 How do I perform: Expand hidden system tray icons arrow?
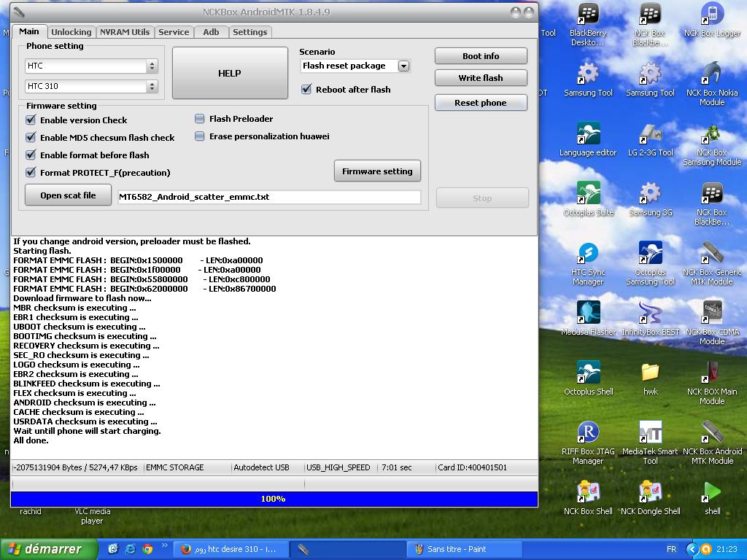click(x=692, y=549)
